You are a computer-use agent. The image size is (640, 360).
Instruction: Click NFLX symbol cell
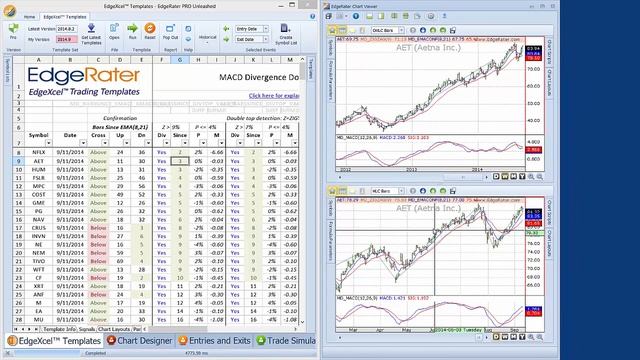tap(39, 152)
